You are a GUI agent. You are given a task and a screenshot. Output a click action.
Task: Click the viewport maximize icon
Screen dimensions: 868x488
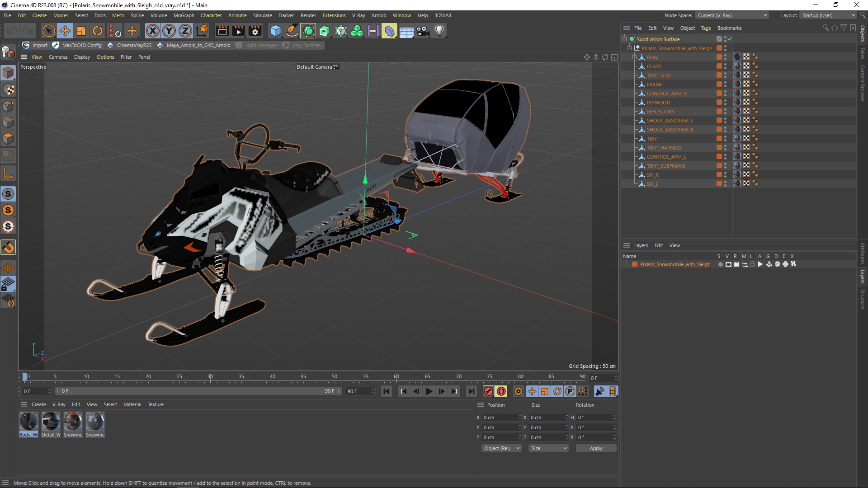pos(614,57)
